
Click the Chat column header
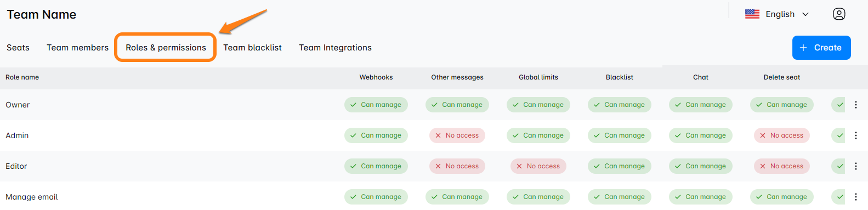(x=701, y=77)
